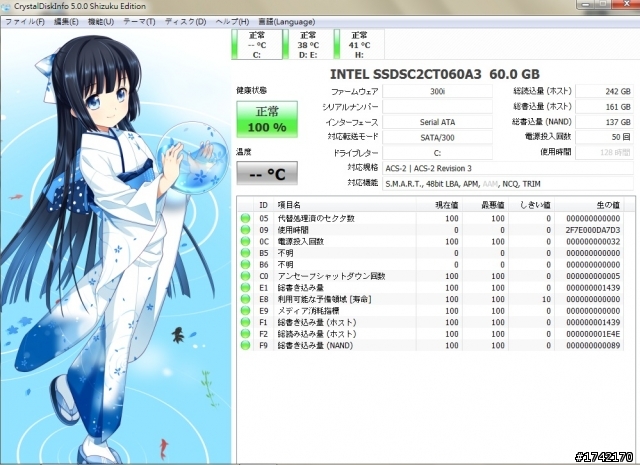Select the 総読み込み量 (ホスト) row name
The height and width of the screenshot is (465, 640).
[x=317, y=334]
